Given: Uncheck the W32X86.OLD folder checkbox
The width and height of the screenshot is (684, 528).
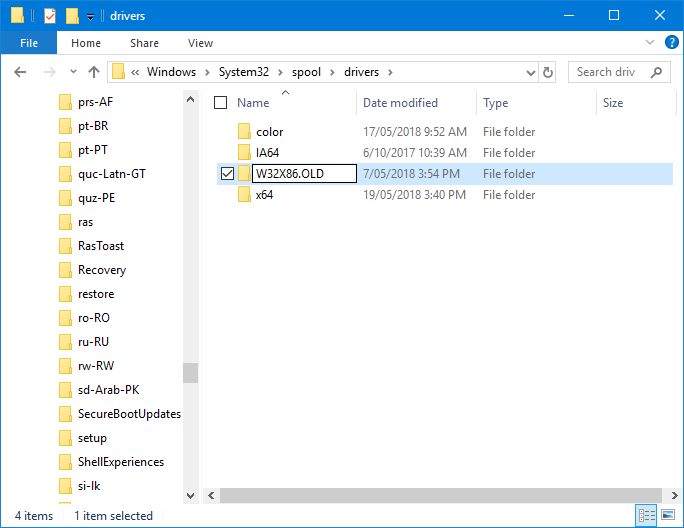Looking at the screenshot, I should tap(227, 174).
